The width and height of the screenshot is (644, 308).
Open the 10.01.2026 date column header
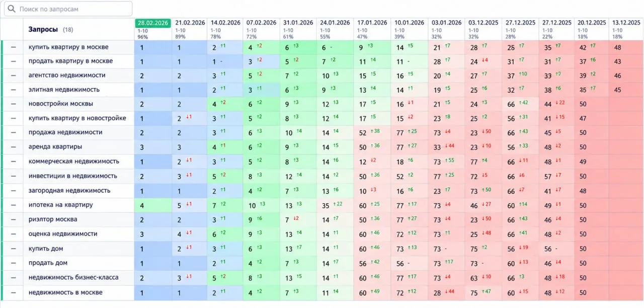(x=409, y=29)
